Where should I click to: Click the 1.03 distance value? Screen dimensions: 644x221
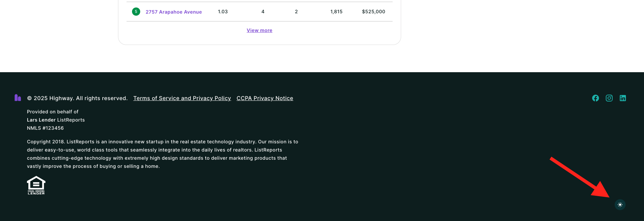[223, 12]
